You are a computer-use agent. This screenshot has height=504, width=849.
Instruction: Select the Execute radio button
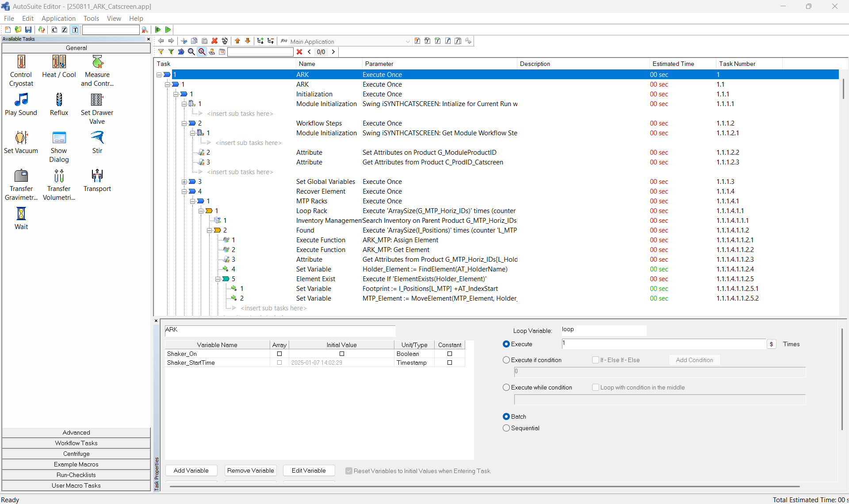506,344
